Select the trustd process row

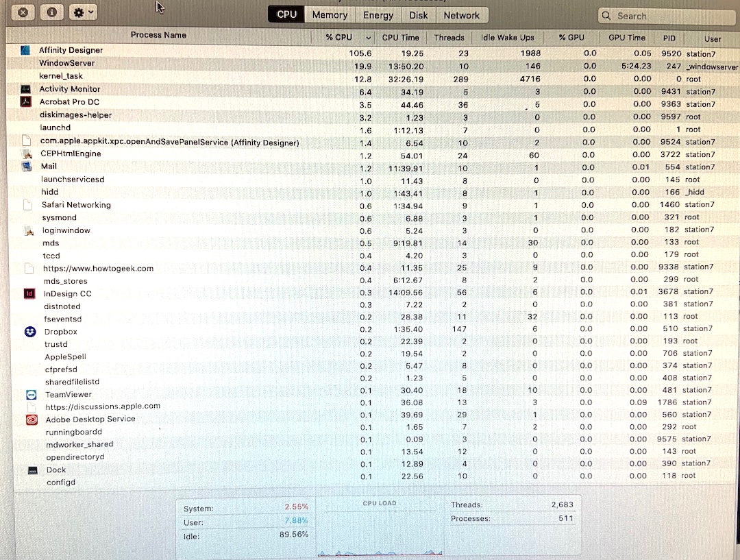point(373,343)
